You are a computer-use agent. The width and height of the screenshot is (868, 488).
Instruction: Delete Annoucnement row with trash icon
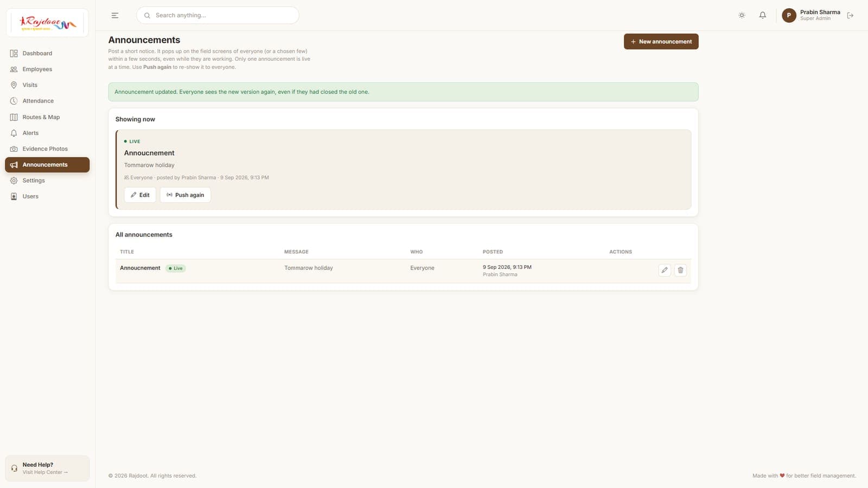coord(680,270)
